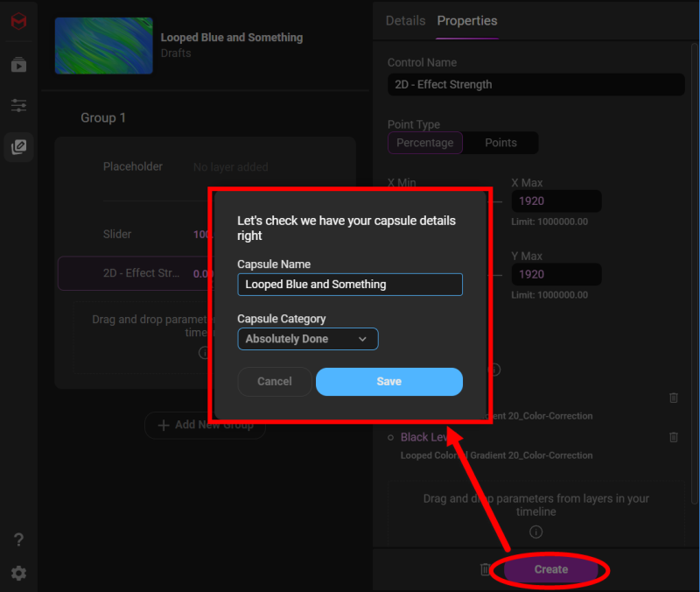Select the capsule editor pencil icon
Viewport: 700px width, 592px height.
[x=18, y=146]
